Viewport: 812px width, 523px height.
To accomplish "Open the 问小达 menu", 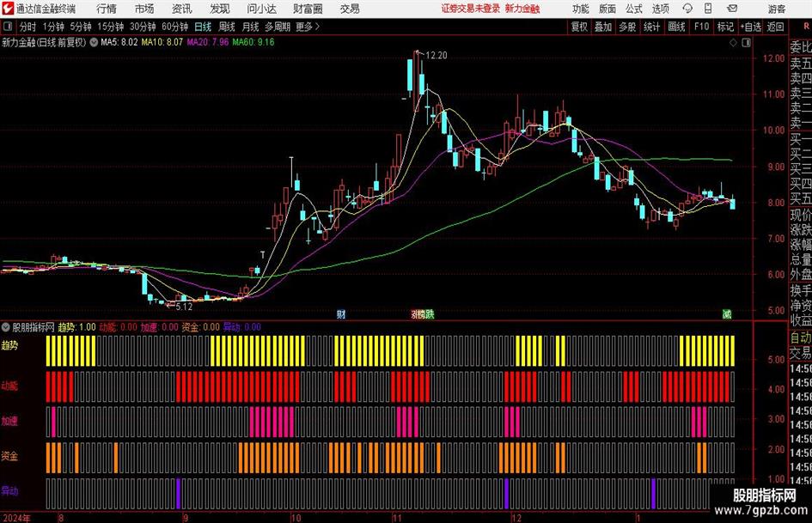I will 261,9.
